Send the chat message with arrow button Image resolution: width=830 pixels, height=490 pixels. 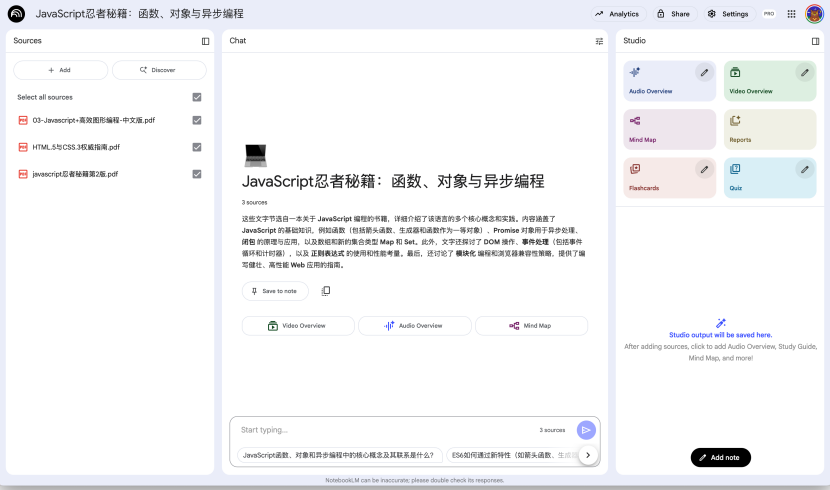click(586, 430)
